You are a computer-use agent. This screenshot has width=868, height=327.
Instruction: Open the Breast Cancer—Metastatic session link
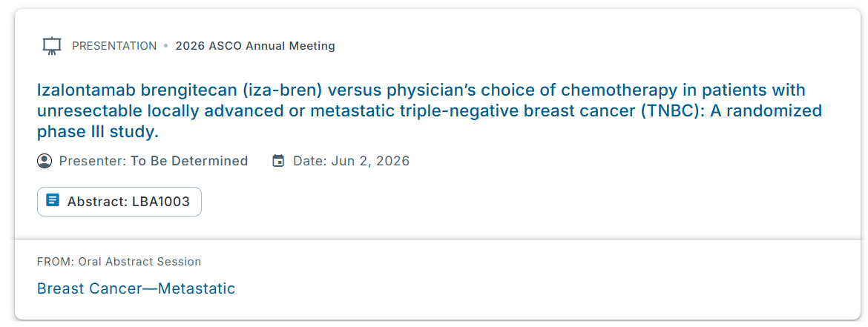tap(136, 288)
